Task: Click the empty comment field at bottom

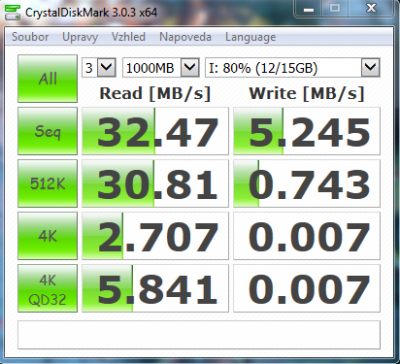Action: 199,335
